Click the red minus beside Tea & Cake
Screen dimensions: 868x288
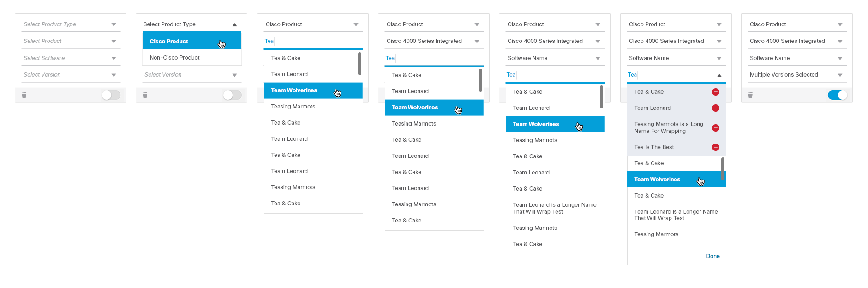(715, 92)
